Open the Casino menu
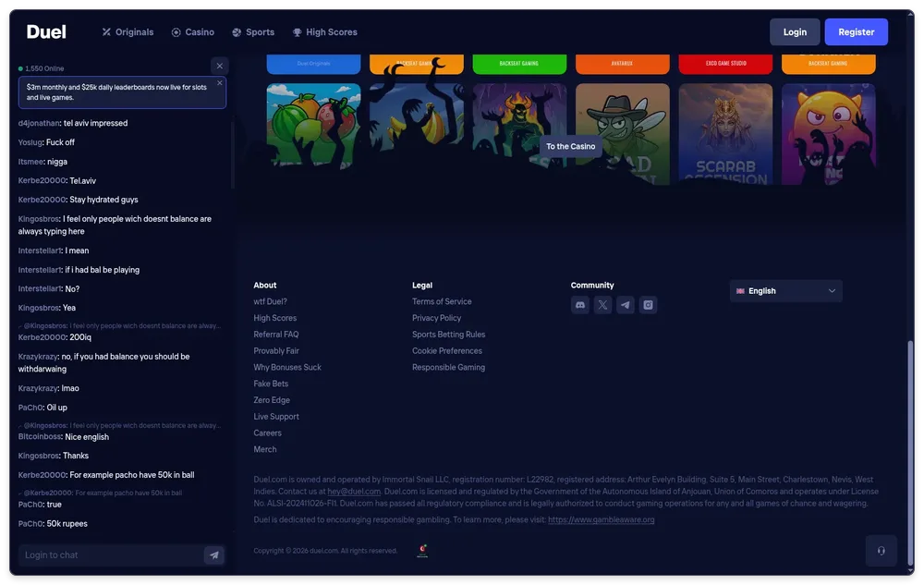This screenshot has width=924, height=585. 193,32
